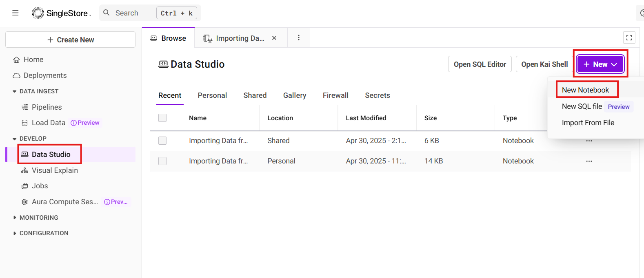Click the Open Kai Shell button

click(x=544, y=64)
